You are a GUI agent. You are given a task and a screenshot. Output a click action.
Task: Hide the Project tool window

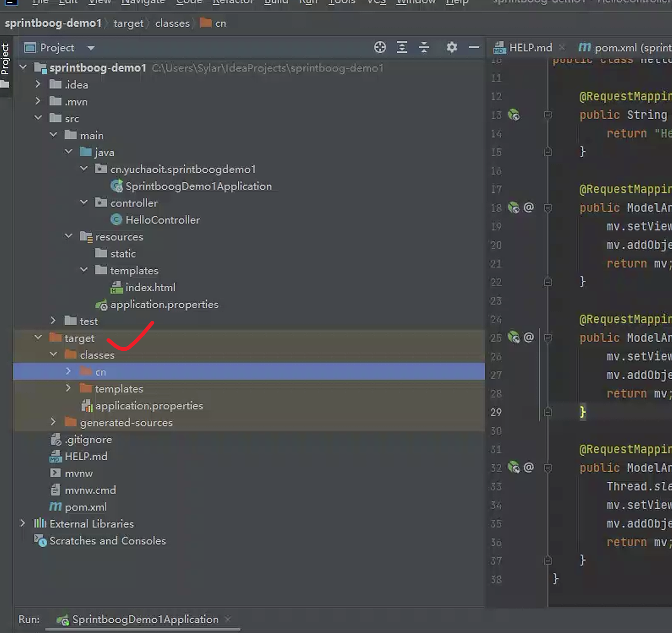[x=473, y=47]
